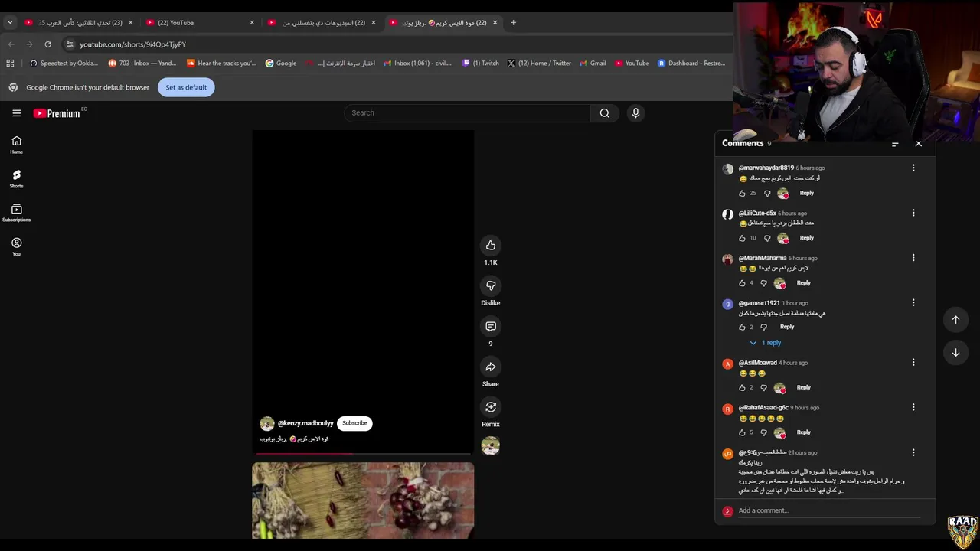The width and height of the screenshot is (980, 551).
Task: Reply to @gameart1921's comment
Action: (x=787, y=327)
